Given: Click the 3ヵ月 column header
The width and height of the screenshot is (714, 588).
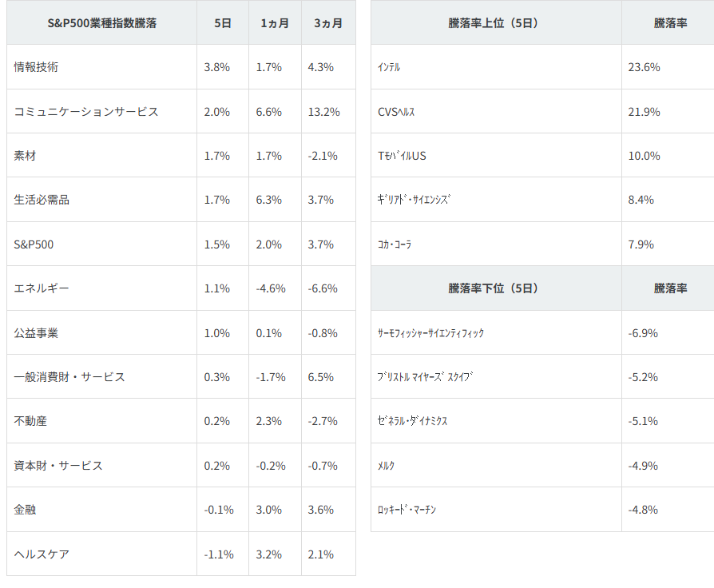Looking at the screenshot, I should point(328,23).
